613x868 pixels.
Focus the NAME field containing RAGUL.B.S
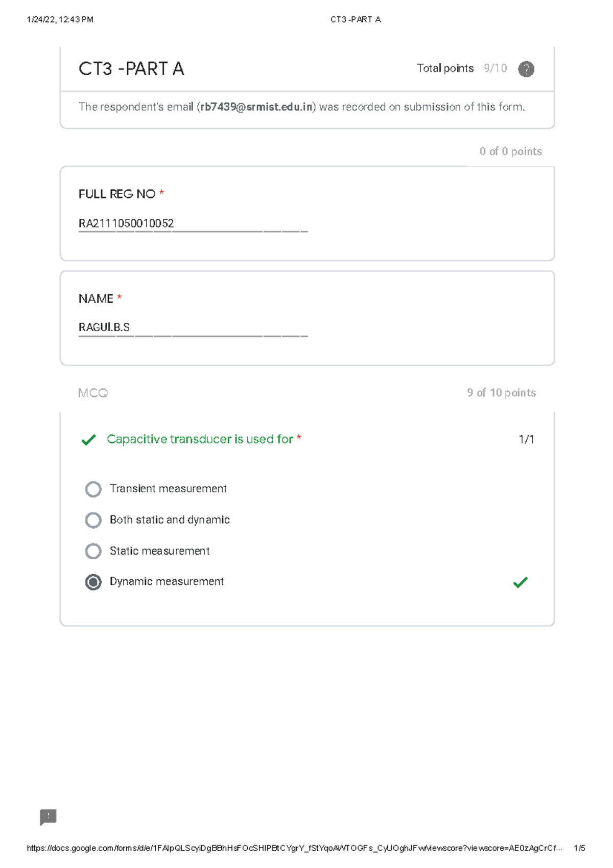(193, 328)
